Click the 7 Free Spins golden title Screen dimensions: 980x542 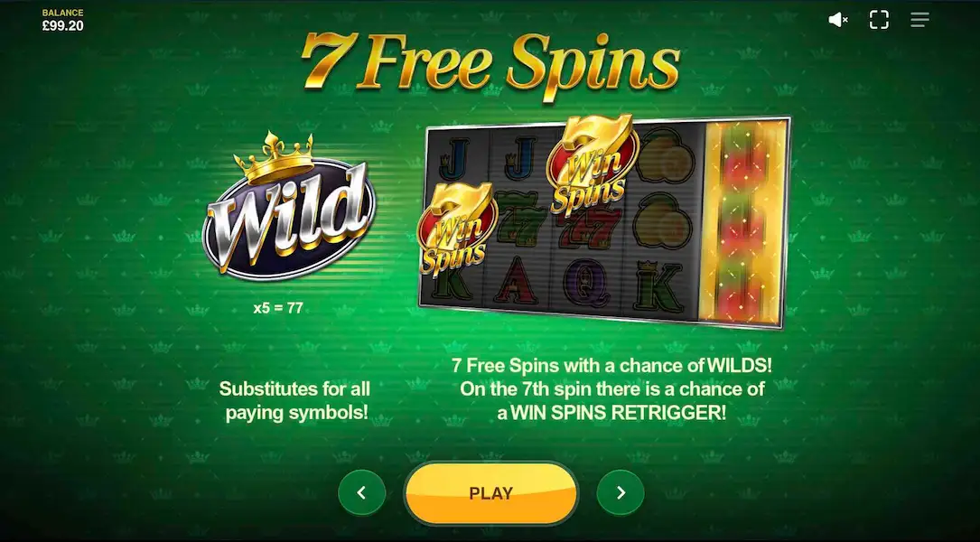click(x=490, y=64)
